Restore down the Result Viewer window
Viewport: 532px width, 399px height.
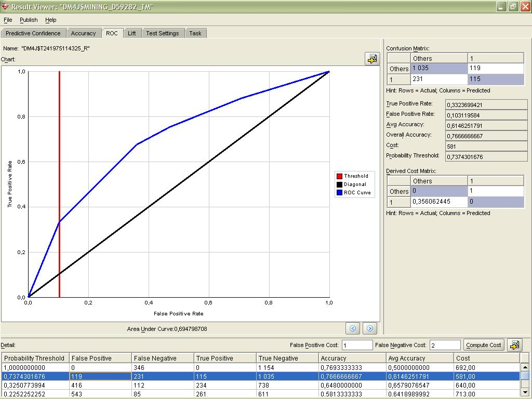(x=513, y=6)
